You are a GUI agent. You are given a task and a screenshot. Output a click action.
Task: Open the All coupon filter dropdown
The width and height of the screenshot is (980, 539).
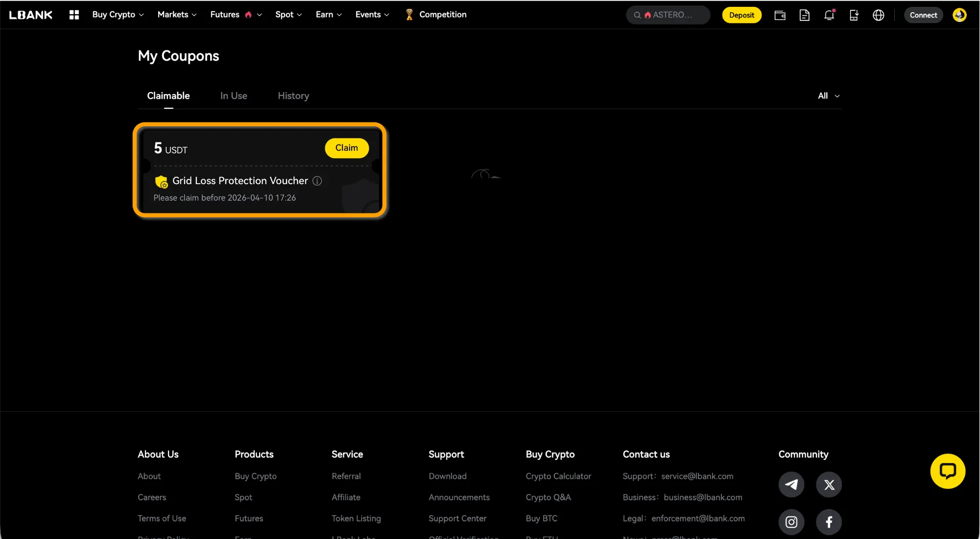pos(828,96)
